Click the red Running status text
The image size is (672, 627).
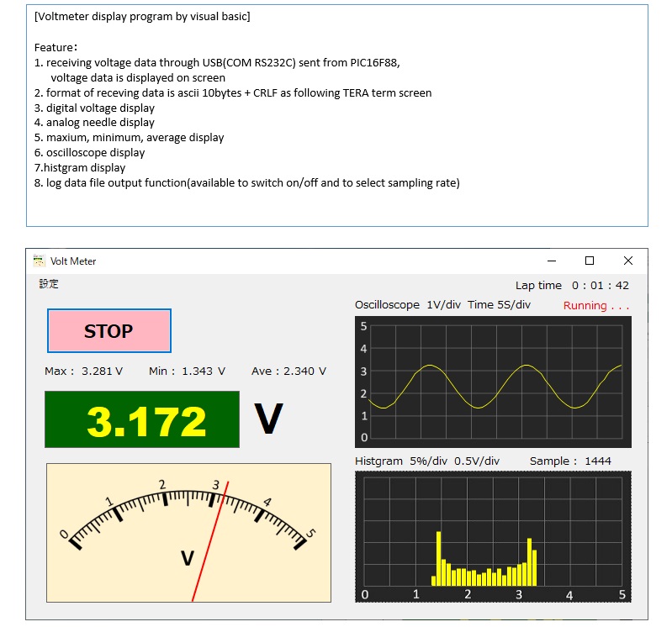[x=595, y=306]
